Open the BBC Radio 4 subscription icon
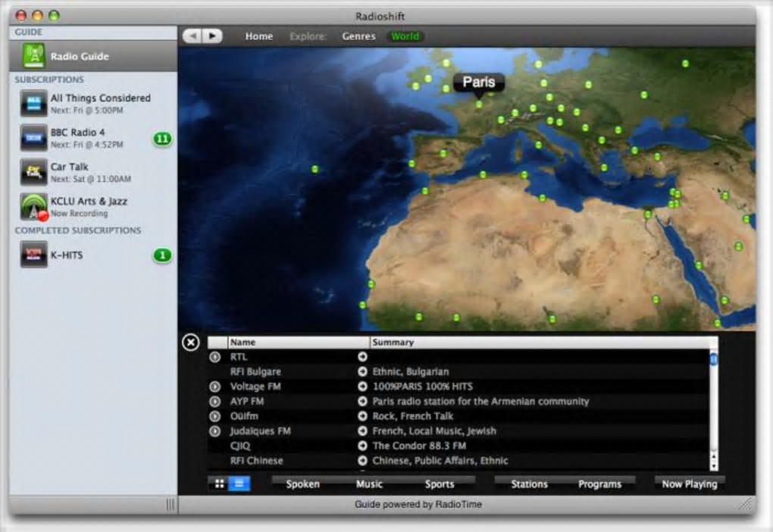This screenshot has width=773, height=532. (x=33, y=138)
